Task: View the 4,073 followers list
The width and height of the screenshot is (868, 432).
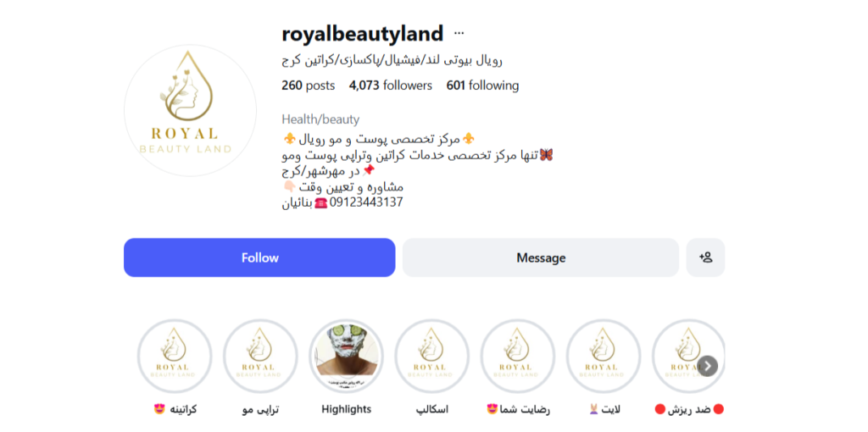Action: (x=390, y=86)
